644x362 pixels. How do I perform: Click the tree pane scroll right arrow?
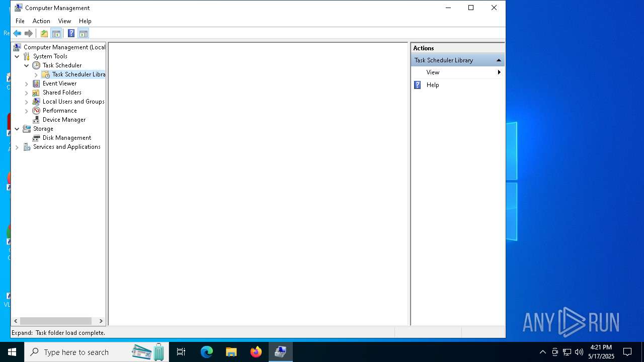pyautogui.click(x=101, y=321)
